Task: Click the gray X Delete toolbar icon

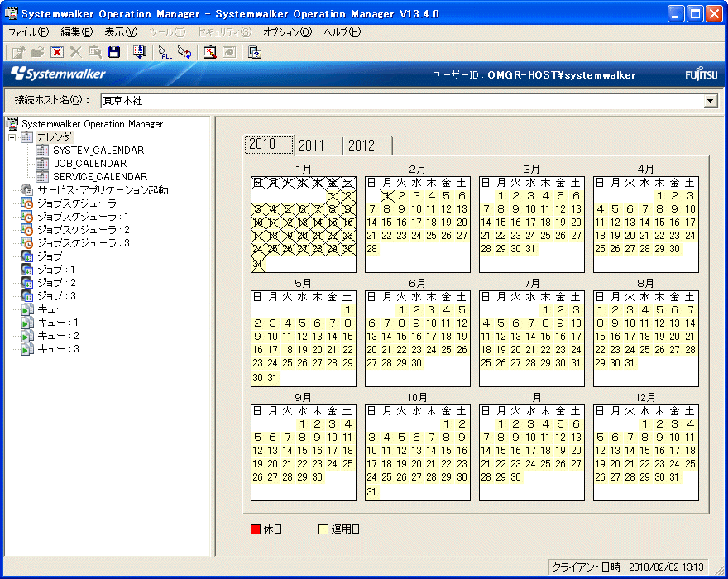Action: pyautogui.click(x=75, y=52)
